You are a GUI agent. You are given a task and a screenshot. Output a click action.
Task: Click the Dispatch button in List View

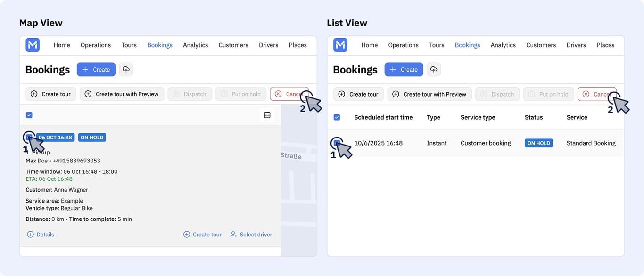pos(498,94)
